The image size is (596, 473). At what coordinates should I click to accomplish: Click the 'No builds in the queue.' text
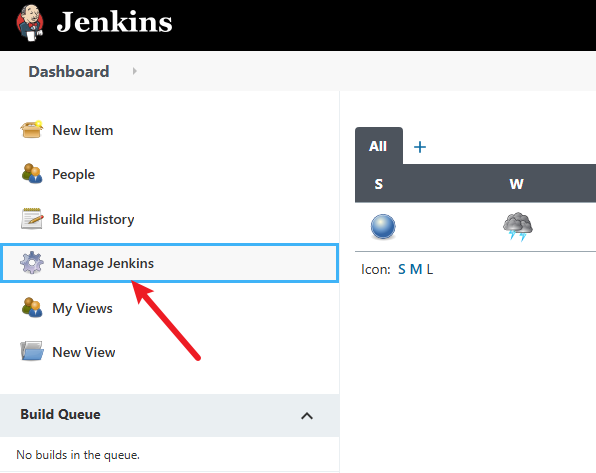[78, 455]
